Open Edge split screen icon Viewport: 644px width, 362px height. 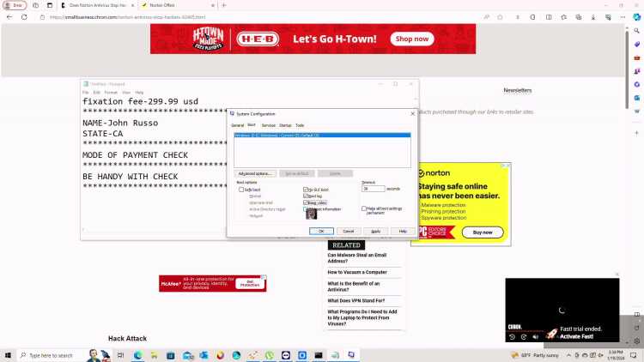coord(549,17)
